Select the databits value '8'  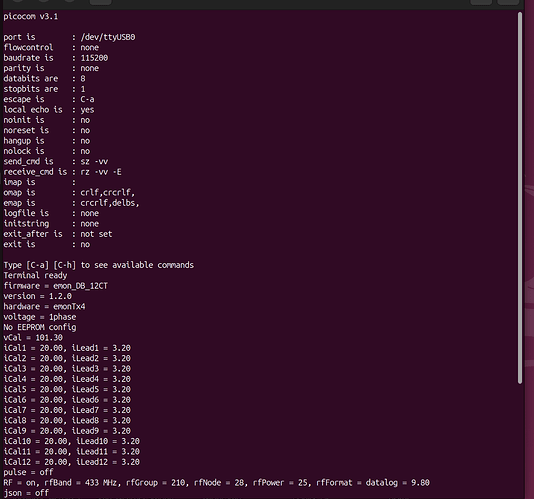[x=83, y=79]
